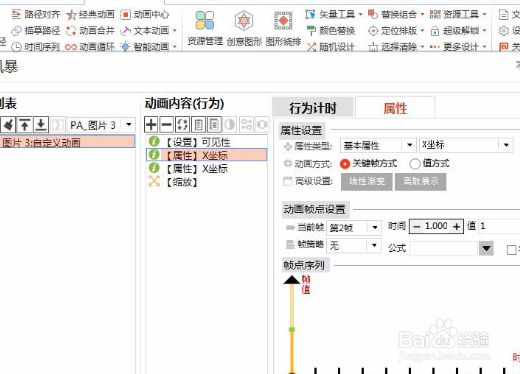Select the 描摹路径 trace path tool
520x374 pixels.
click(36, 31)
